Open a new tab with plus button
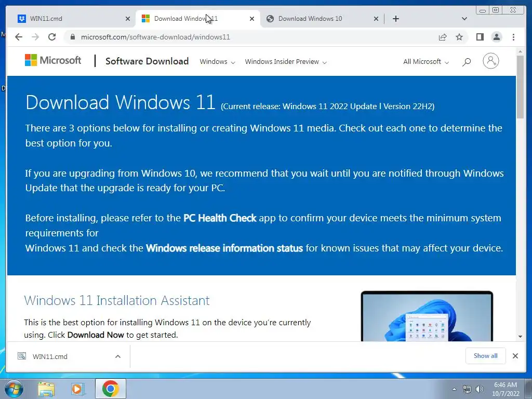Screen dimensions: 532x399 (x=395, y=19)
